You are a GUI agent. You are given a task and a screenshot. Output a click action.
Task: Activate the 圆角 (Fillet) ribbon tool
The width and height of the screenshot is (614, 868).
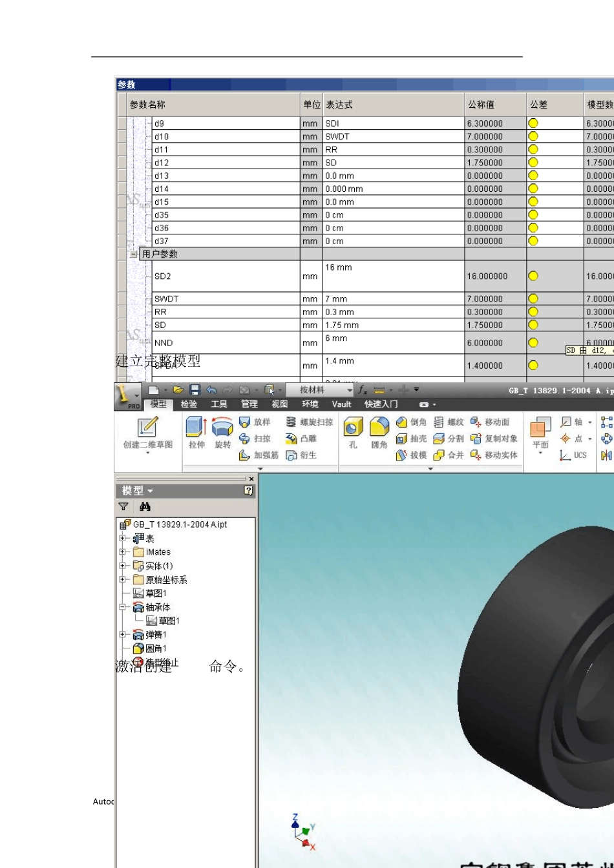tap(379, 433)
